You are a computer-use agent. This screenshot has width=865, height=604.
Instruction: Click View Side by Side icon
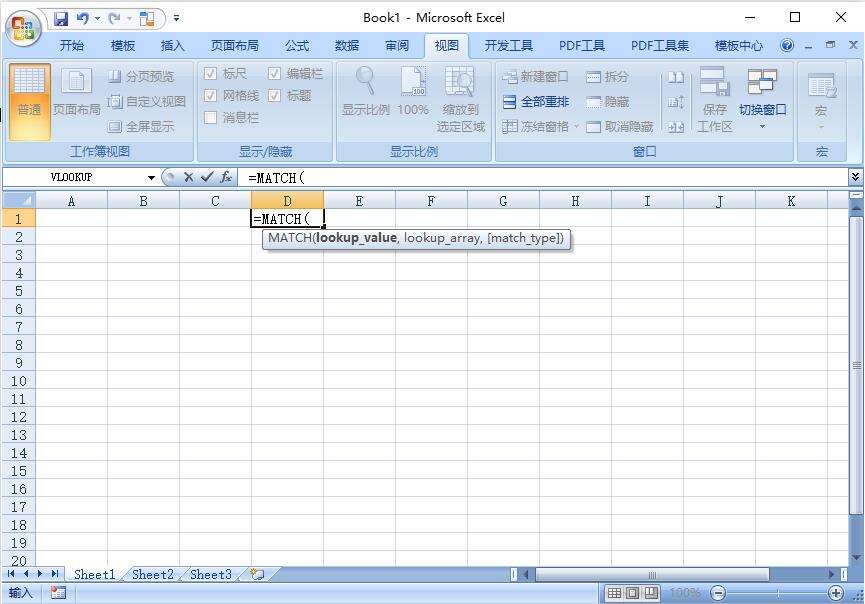(x=676, y=77)
